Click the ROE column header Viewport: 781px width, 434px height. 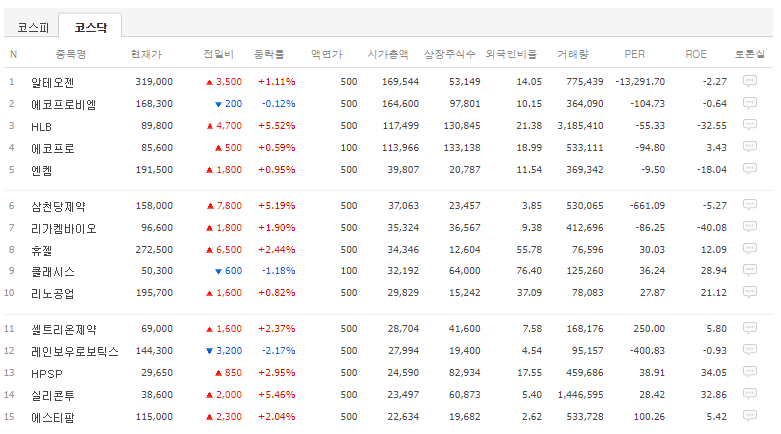coord(696,54)
